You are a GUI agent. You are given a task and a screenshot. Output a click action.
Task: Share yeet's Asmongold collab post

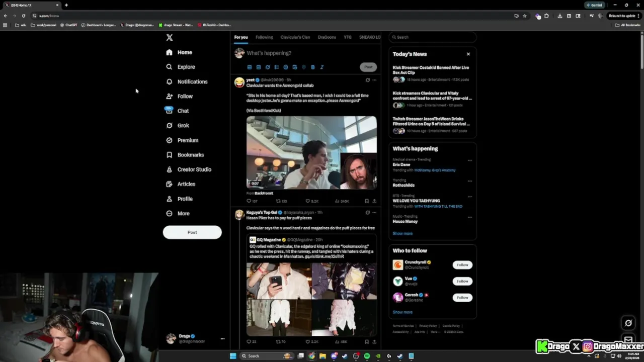click(374, 201)
